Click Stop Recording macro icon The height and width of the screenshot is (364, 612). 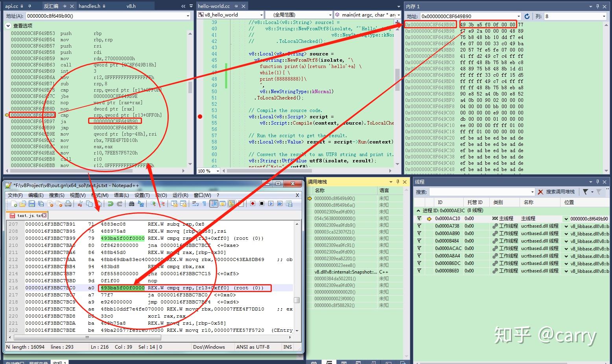pos(262,204)
